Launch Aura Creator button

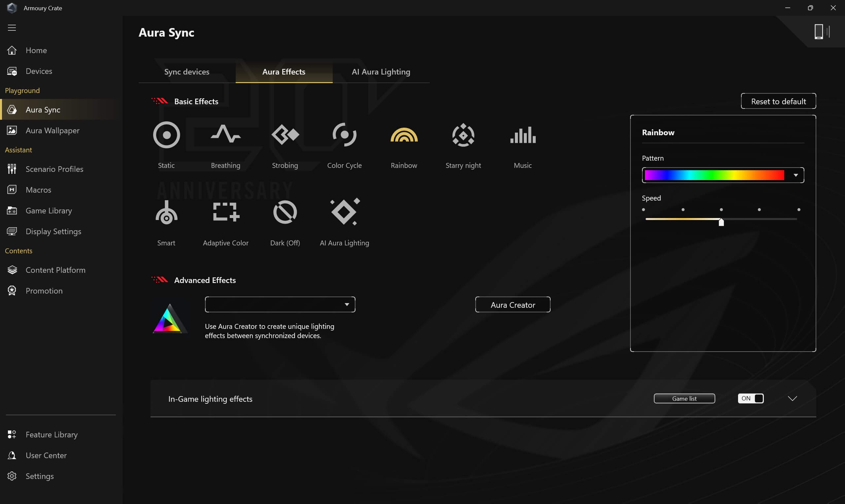coord(513,305)
